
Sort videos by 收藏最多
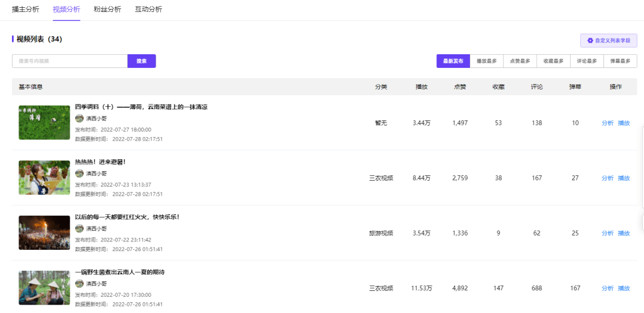[553, 61]
